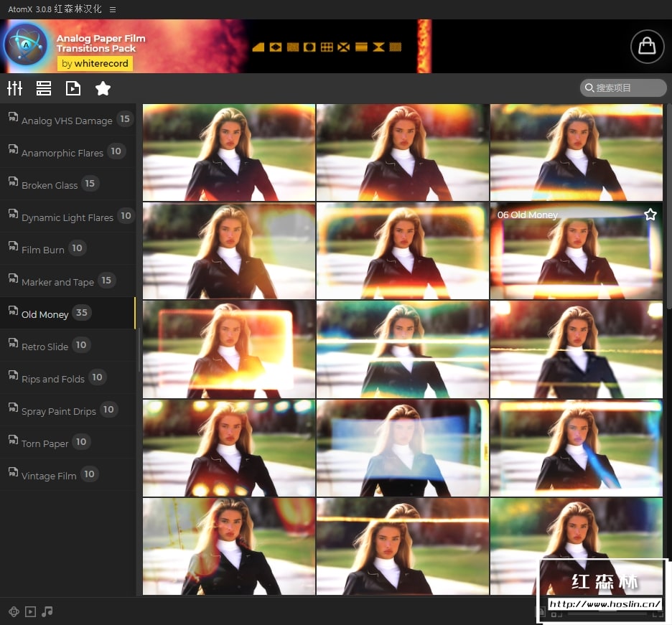Viewport: 672px width, 625px height.
Task: Select the Old Money category
Action: coord(67,314)
